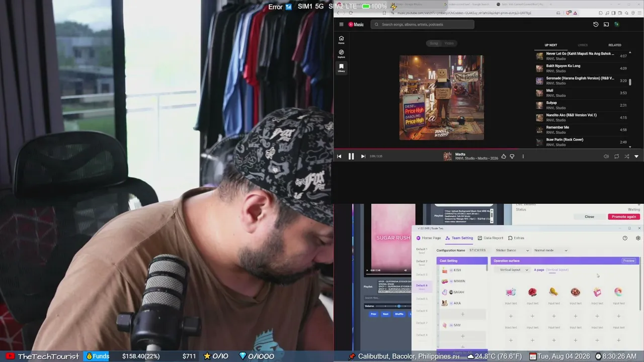644x362 pixels.
Task: Open YouTube Music hamburger menu
Action: [341, 24]
